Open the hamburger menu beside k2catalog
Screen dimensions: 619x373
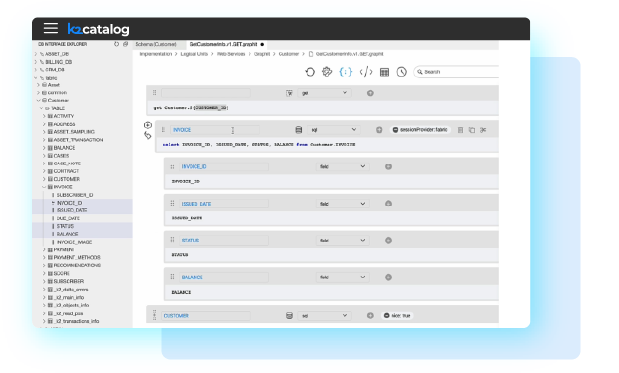pyautogui.click(x=51, y=28)
